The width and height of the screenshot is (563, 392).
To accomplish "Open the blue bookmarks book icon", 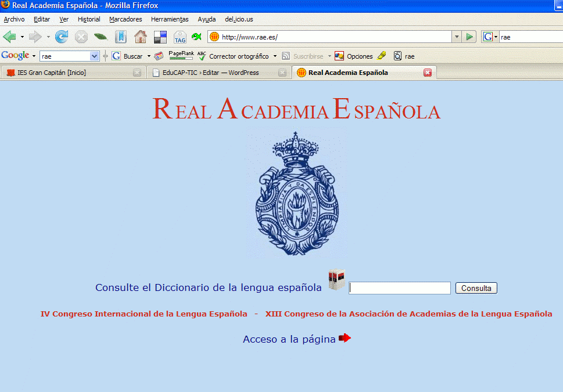I will point(121,37).
